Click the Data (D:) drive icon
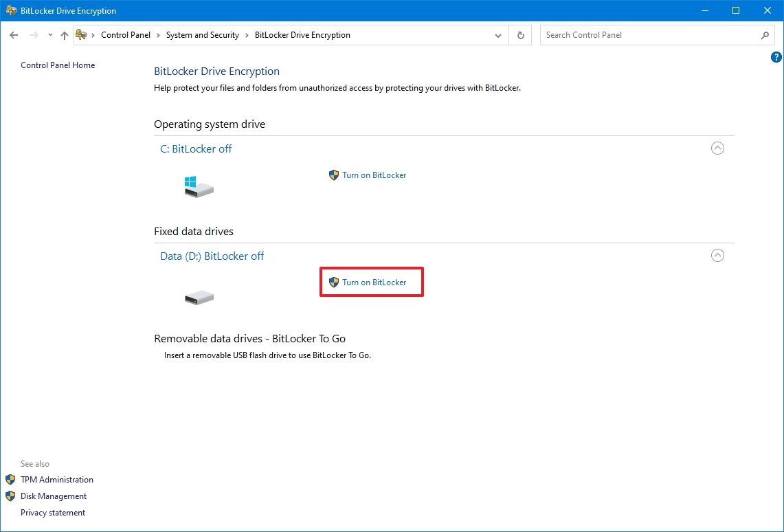The height and width of the screenshot is (532, 784). pos(199,297)
